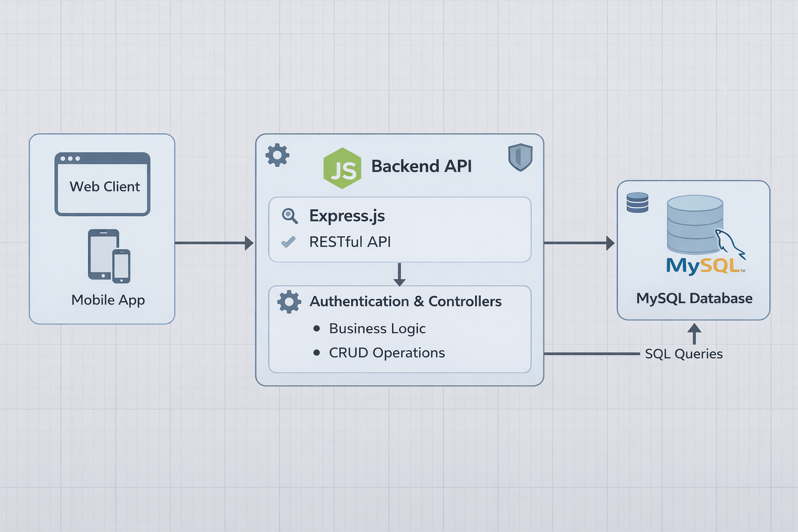Select the MySQL Database label
798x532 pixels.
coord(694,298)
